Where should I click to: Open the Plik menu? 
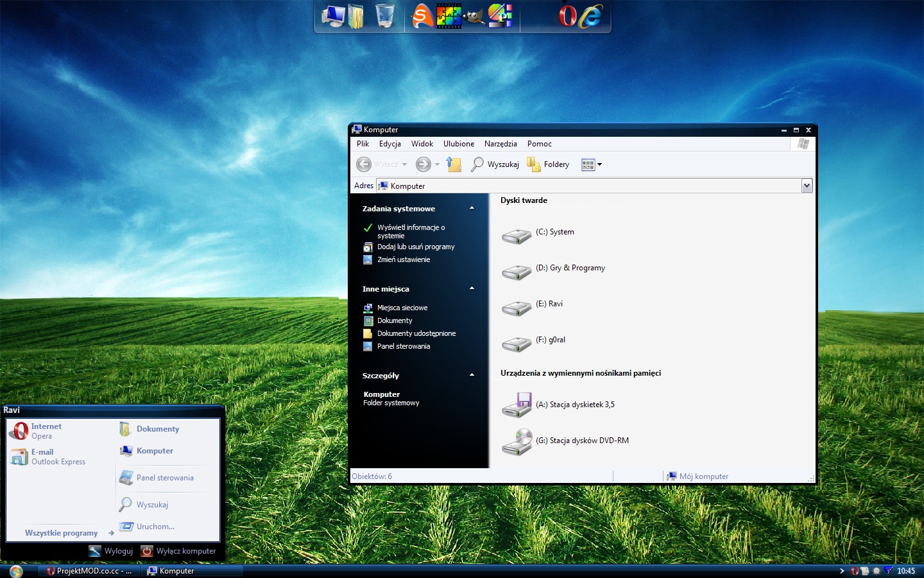[x=363, y=144]
